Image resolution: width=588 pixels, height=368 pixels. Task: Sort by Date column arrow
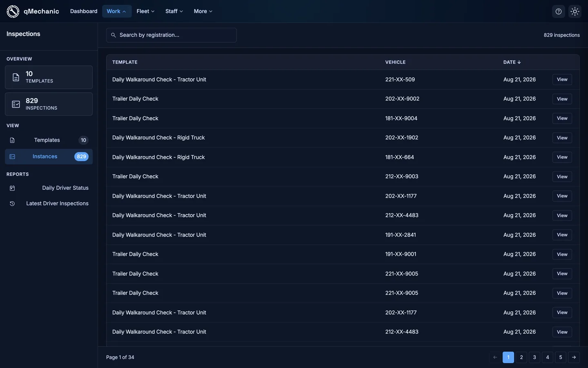pos(519,62)
